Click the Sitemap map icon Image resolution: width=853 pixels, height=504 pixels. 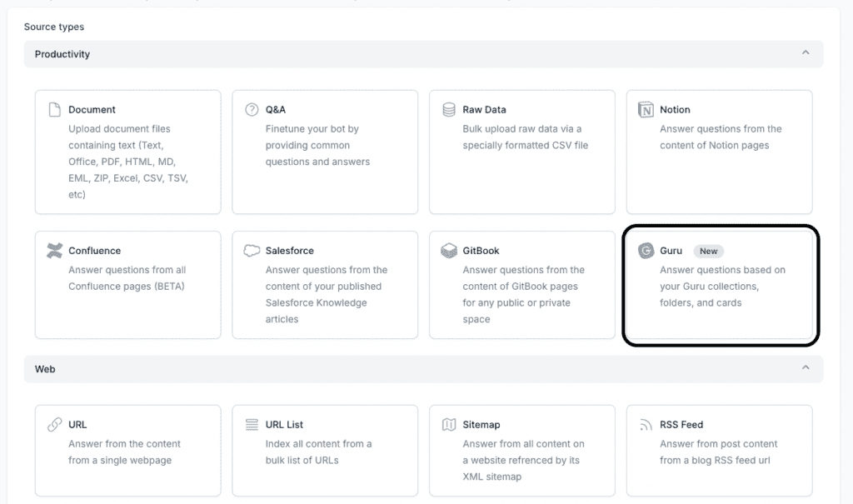point(449,425)
